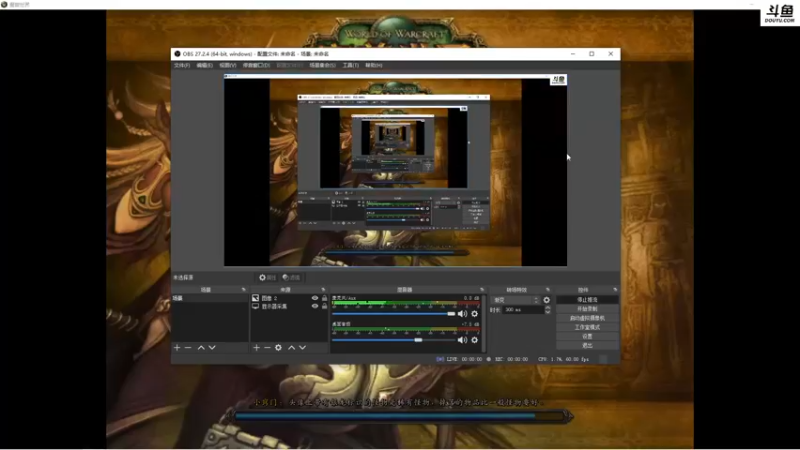Open the 帮助(H) menu
The width and height of the screenshot is (800, 450).
tap(373, 65)
